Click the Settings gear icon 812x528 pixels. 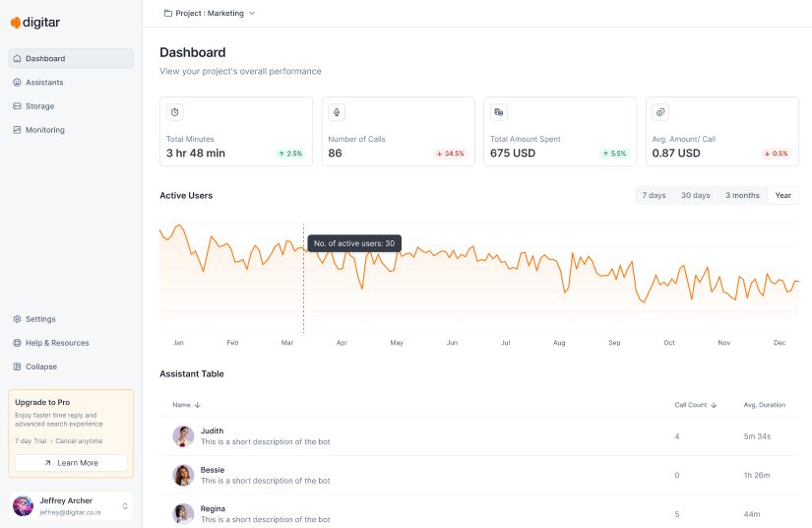[17, 319]
